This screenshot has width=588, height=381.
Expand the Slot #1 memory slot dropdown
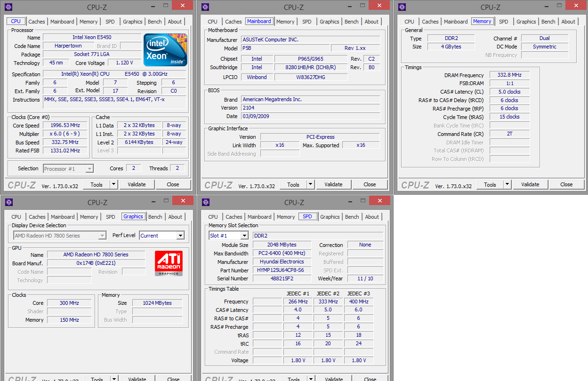click(x=244, y=236)
